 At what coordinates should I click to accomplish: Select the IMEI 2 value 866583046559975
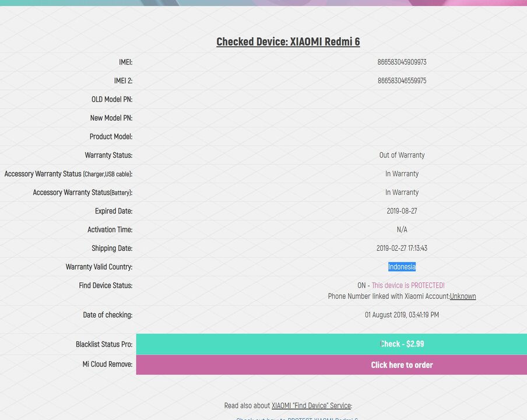402,80
